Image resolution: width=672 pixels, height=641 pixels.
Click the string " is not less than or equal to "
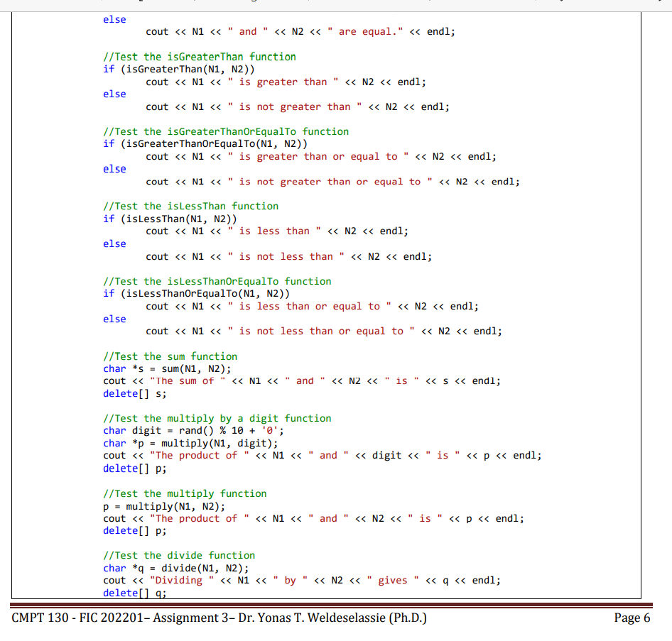(x=321, y=332)
